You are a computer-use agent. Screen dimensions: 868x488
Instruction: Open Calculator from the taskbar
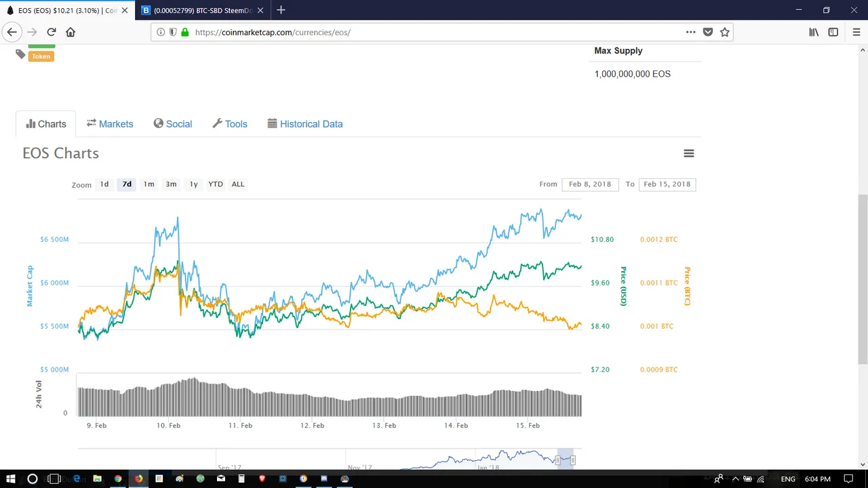click(x=241, y=479)
